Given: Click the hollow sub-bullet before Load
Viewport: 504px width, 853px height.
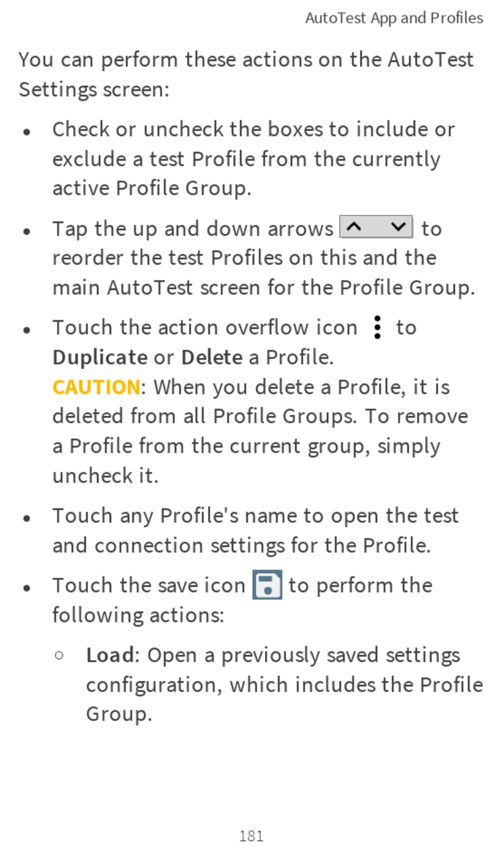Looking at the screenshot, I should click(59, 656).
